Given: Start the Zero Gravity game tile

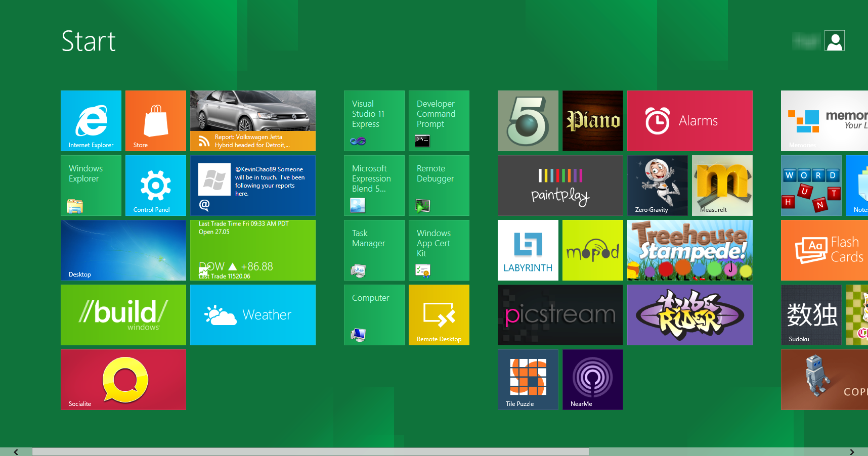Looking at the screenshot, I should [x=658, y=186].
